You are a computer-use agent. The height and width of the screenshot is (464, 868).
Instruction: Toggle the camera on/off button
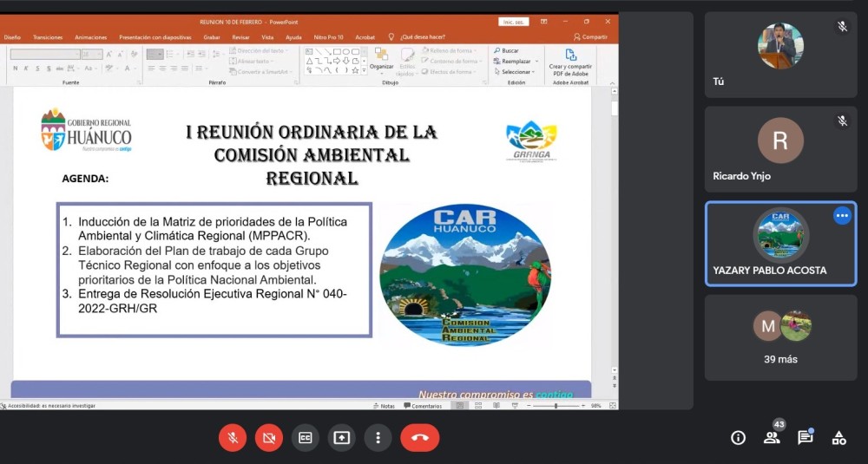269,438
